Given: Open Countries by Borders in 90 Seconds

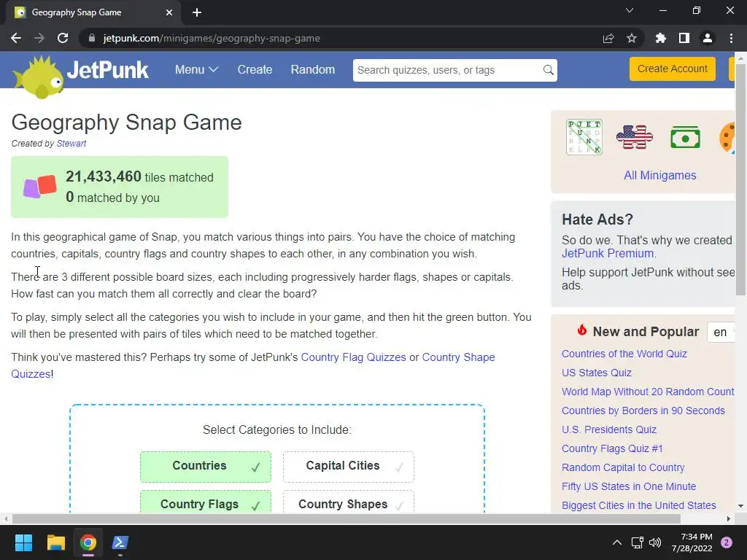Looking at the screenshot, I should click(643, 411).
